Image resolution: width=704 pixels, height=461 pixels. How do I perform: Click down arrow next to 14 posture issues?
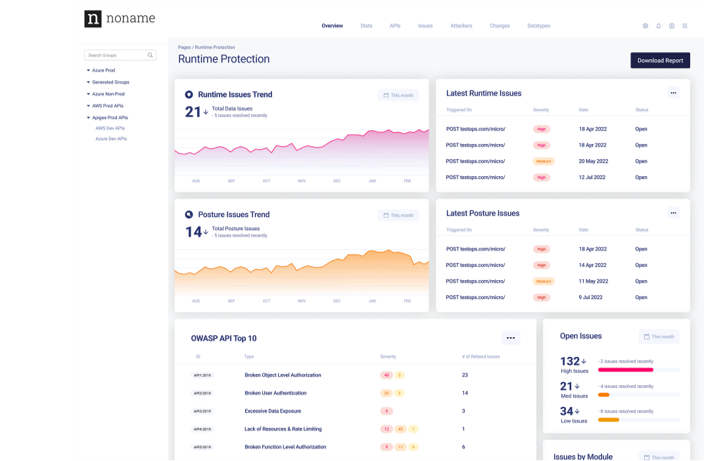point(206,232)
